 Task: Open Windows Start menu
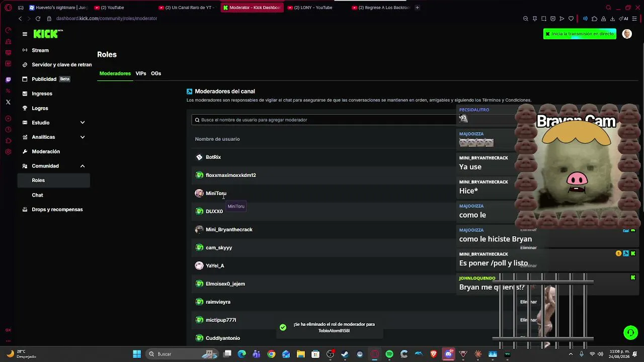(x=137, y=354)
